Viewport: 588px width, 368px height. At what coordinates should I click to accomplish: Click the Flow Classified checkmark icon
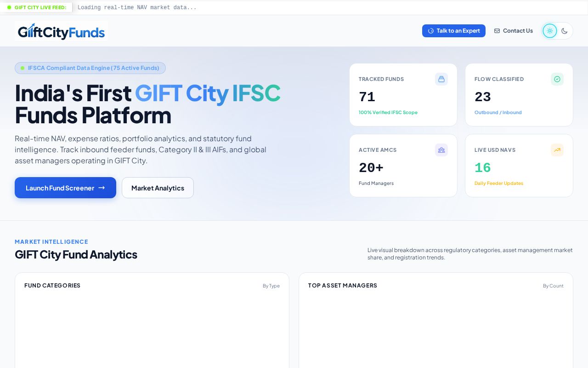557,79
